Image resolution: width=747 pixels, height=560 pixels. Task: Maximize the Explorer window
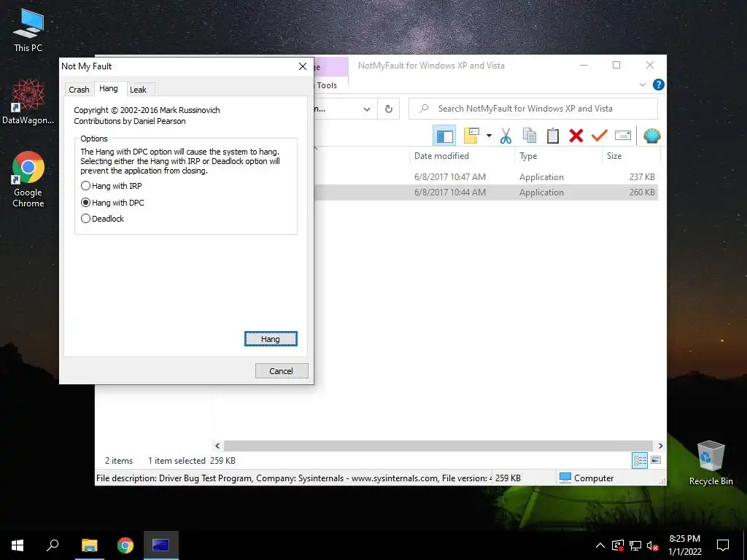pyautogui.click(x=616, y=65)
